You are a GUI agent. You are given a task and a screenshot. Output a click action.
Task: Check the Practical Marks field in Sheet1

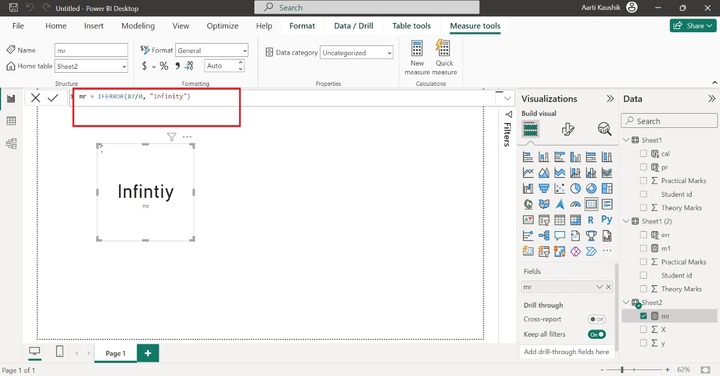tap(643, 181)
